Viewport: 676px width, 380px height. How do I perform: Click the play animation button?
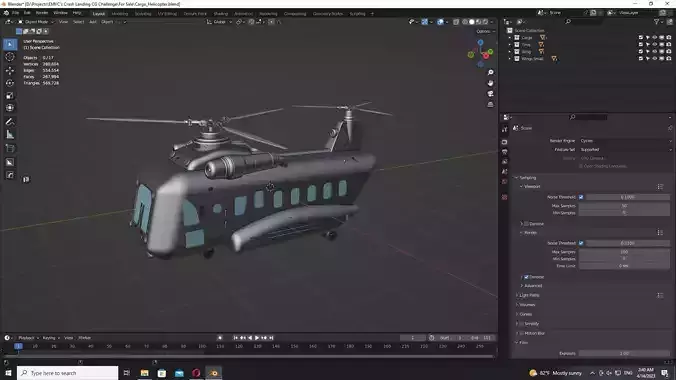pos(257,338)
